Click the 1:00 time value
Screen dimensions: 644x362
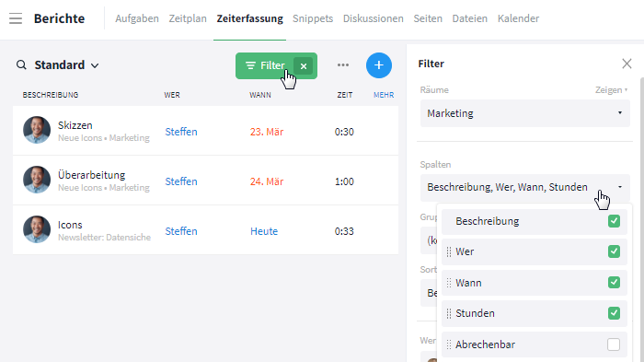(x=344, y=181)
